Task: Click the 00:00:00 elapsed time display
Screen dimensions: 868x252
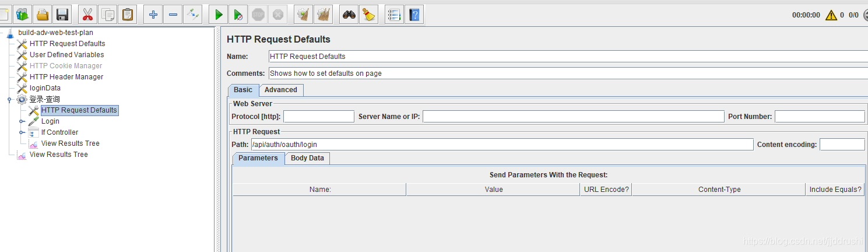Action: coord(806,15)
